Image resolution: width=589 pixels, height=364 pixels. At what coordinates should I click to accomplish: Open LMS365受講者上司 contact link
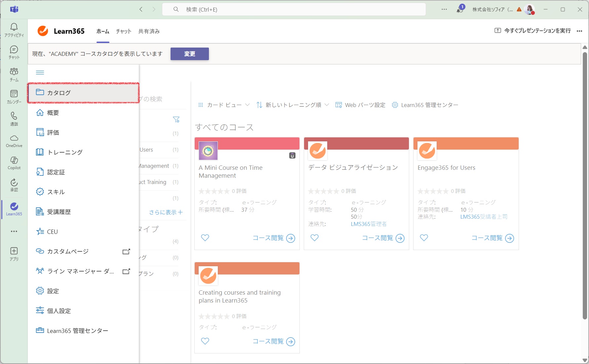pos(484,217)
